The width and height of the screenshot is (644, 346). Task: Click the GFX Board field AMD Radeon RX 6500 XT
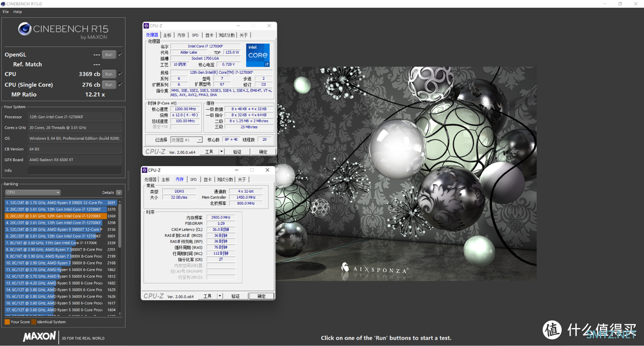(75, 160)
